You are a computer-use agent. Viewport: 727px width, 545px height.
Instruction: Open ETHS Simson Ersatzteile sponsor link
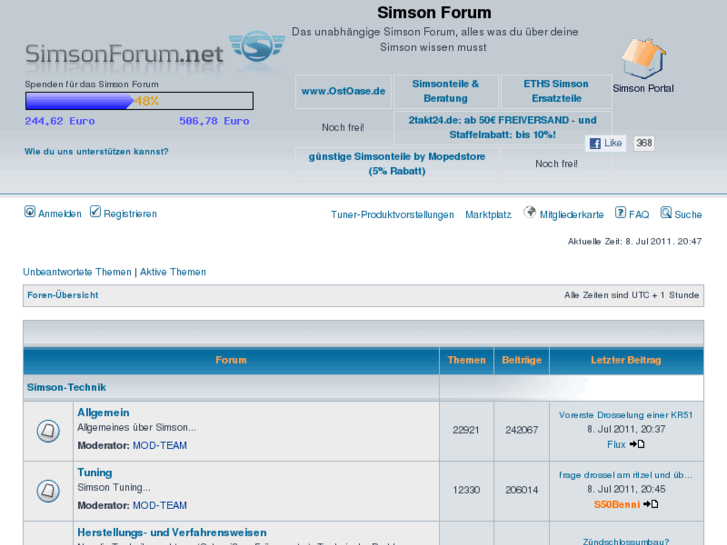(x=556, y=91)
